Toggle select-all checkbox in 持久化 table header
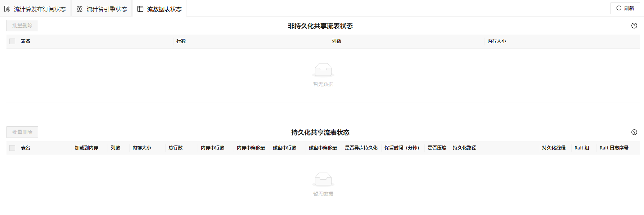 tap(12, 148)
